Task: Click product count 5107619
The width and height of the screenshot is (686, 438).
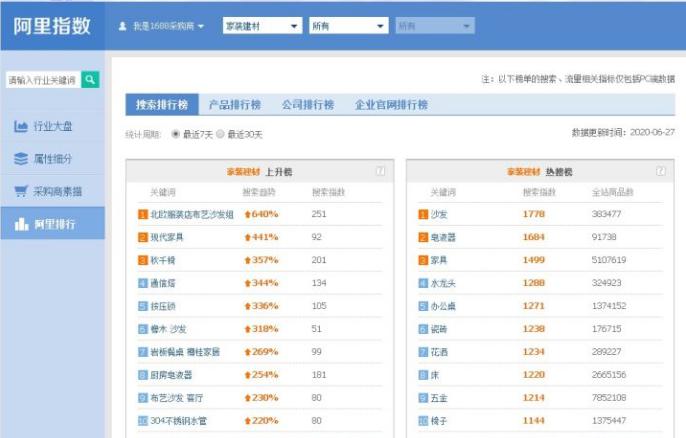Action: click(x=609, y=260)
